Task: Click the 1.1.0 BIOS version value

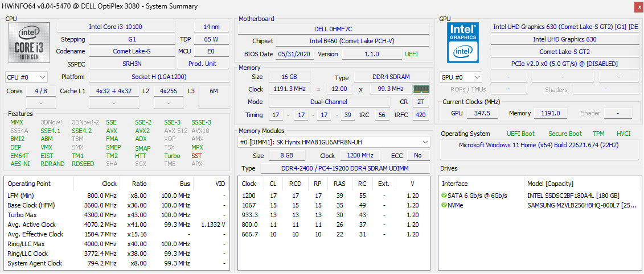Action: 372,54
